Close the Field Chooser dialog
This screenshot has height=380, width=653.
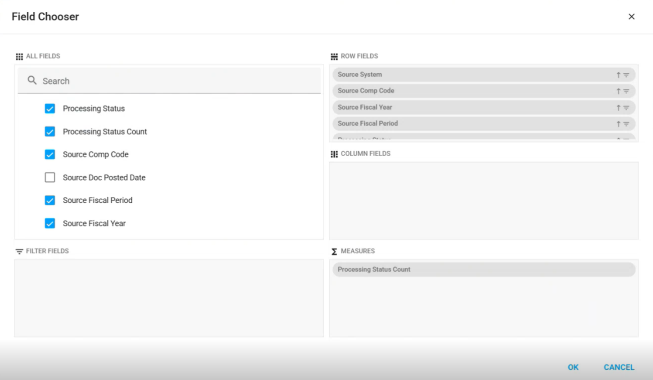click(x=631, y=17)
